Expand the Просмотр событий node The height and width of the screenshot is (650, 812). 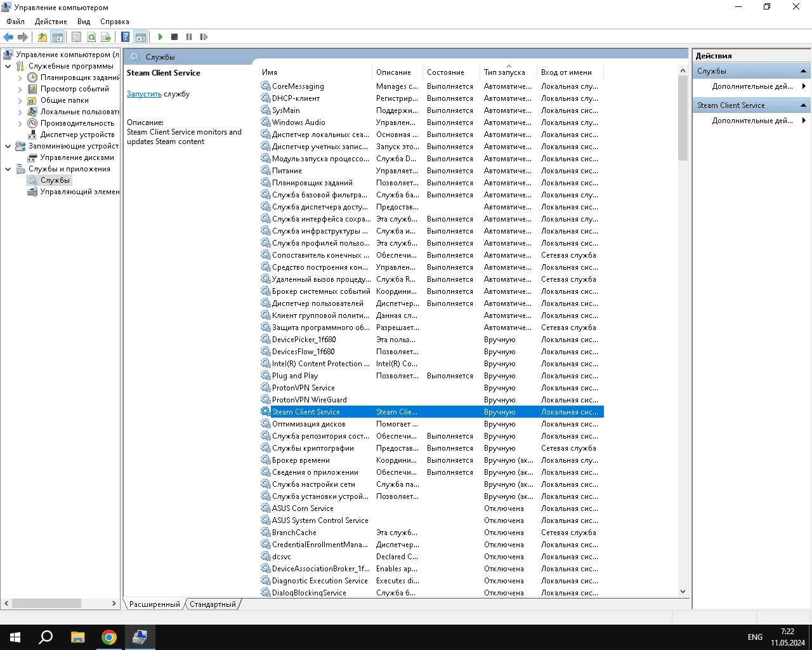coord(20,89)
